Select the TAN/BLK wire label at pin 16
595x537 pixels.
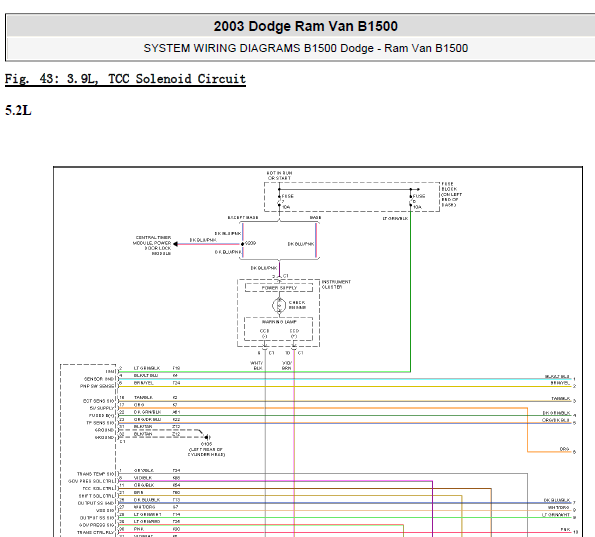click(143, 397)
